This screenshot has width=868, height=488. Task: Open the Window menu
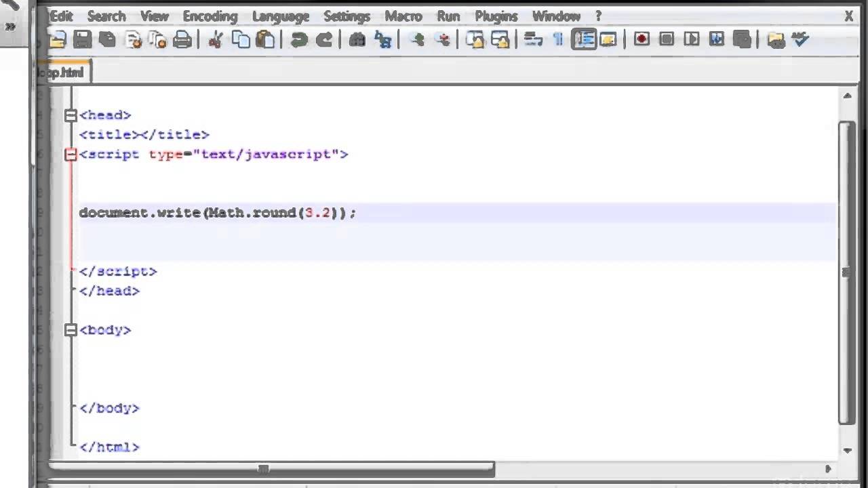tap(556, 16)
